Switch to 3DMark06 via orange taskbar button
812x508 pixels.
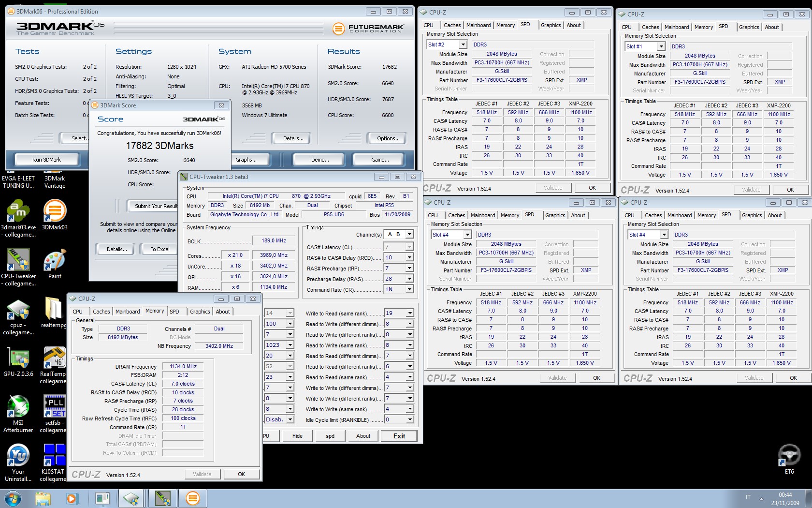pos(192,498)
